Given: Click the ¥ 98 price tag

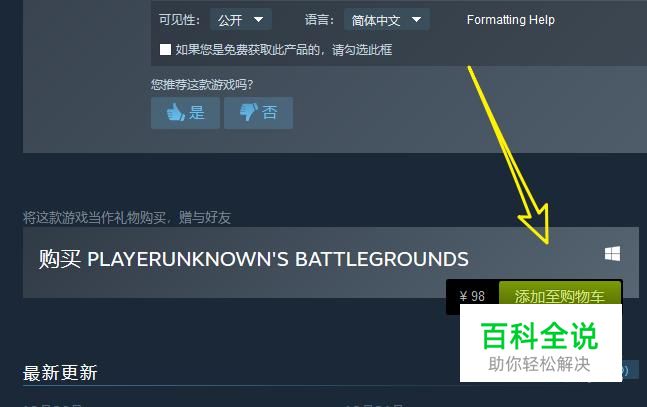Looking at the screenshot, I should coord(472,296).
